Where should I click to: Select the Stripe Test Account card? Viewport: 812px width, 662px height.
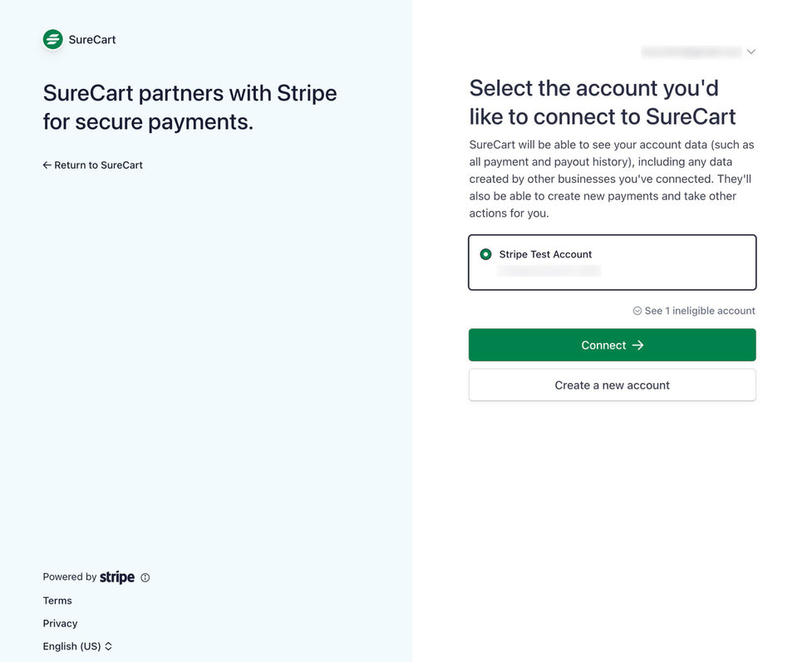coord(612,262)
